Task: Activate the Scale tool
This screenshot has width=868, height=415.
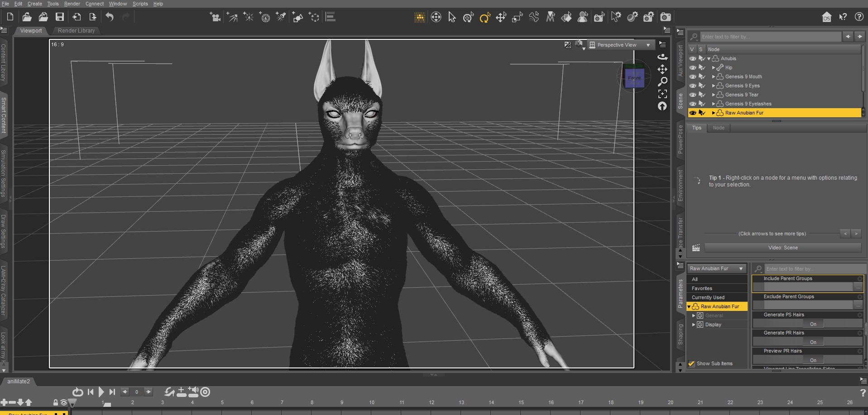Action: (x=517, y=17)
